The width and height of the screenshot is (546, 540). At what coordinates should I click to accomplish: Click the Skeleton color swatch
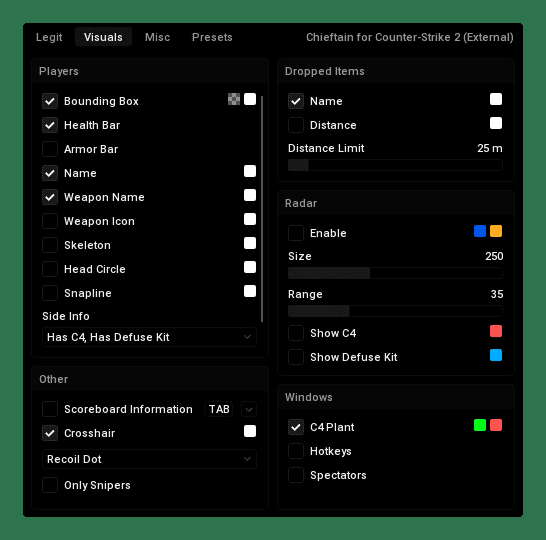250,243
